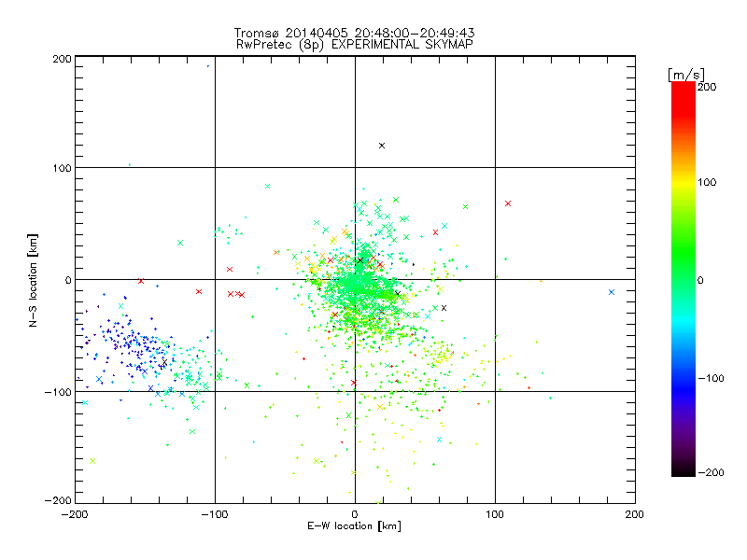This screenshot has height=560, width=747.
Task: Click the subtitle 'RwPretec (8p) EXPERIMENTAL SKYMAP'
Action: click(x=354, y=44)
